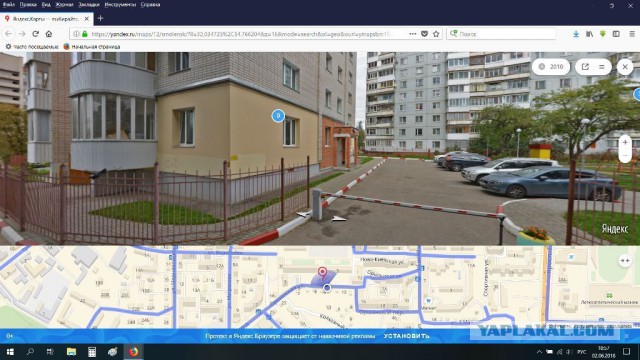Open the Firefox hamburger menu
This screenshot has height=360, width=640.
pyautogui.click(x=632, y=34)
